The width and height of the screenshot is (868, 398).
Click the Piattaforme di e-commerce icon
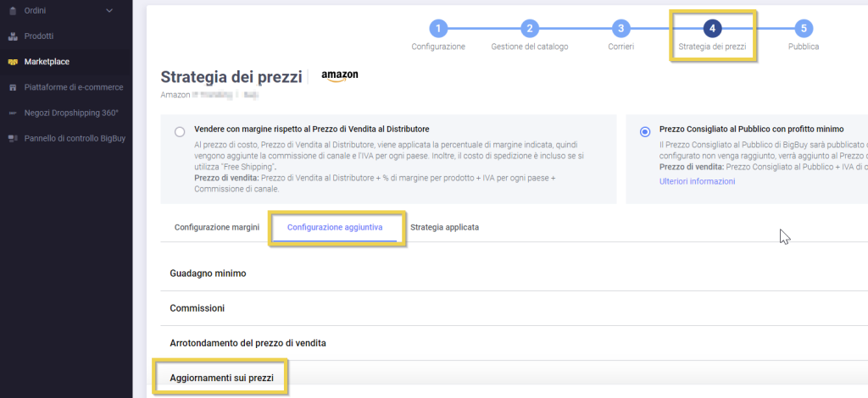point(12,87)
